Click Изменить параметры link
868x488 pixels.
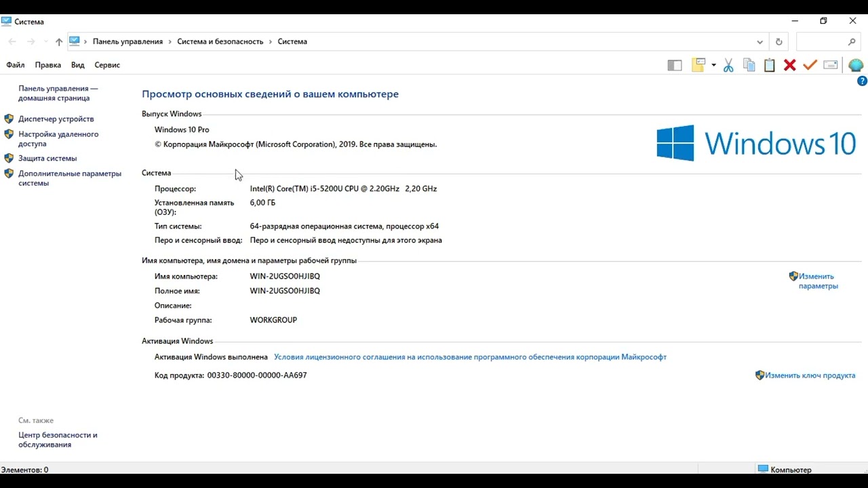click(x=818, y=281)
